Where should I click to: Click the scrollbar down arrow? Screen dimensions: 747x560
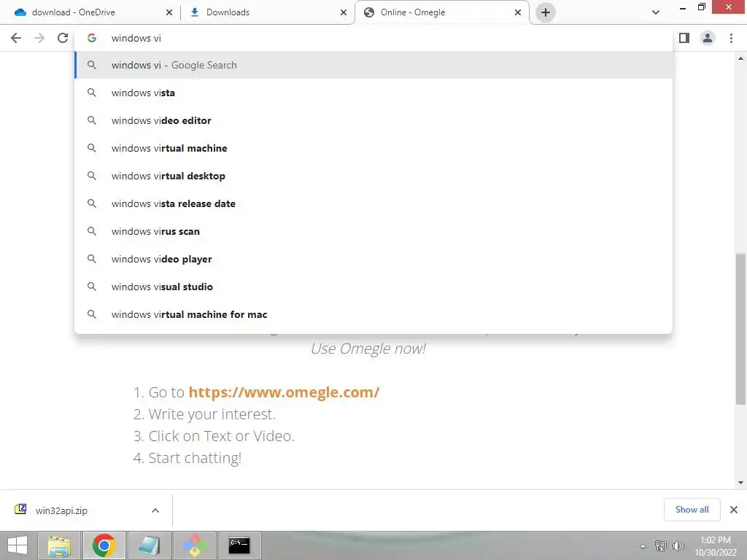click(x=740, y=483)
